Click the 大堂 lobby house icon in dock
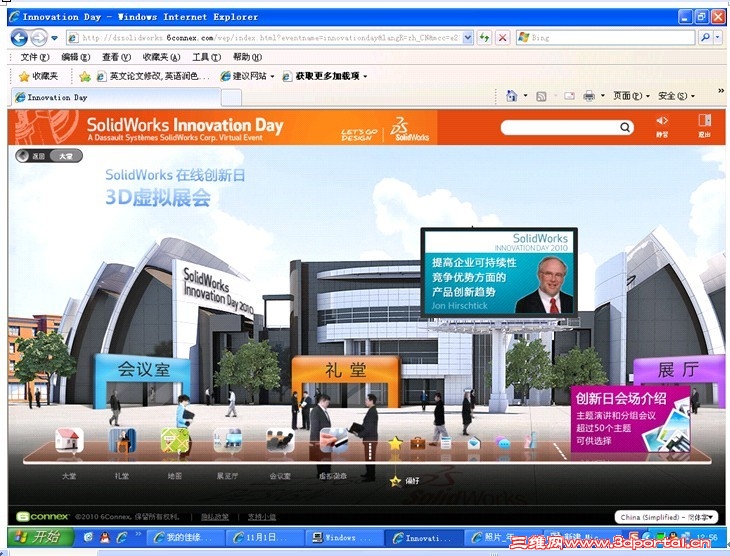 tap(69, 440)
